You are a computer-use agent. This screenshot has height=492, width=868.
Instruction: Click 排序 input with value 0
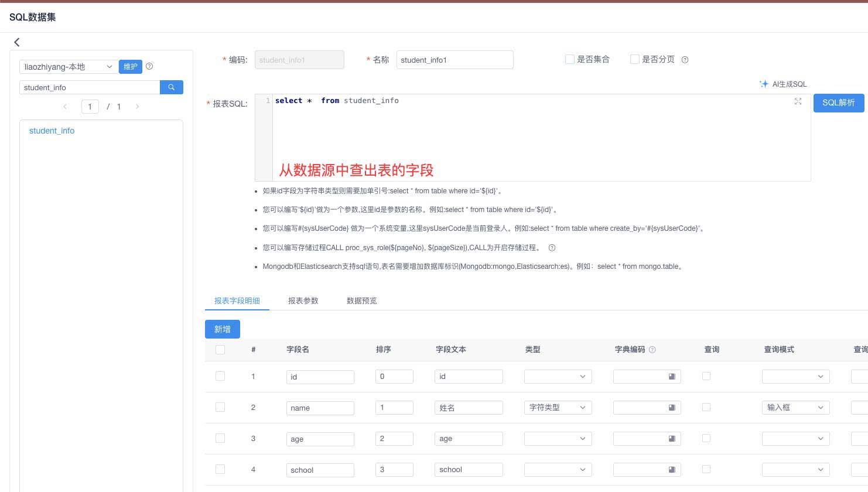395,377
